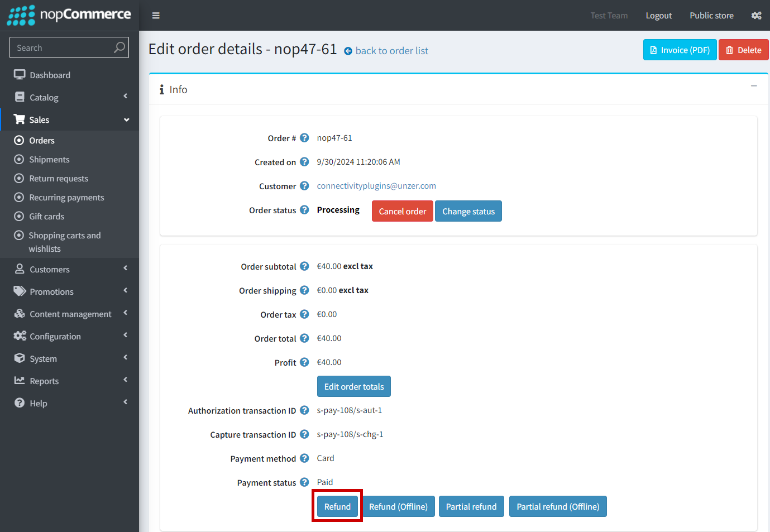Click the Promotions tags icon
Viewport: 770px width, 532px height.
click(20, 291)
